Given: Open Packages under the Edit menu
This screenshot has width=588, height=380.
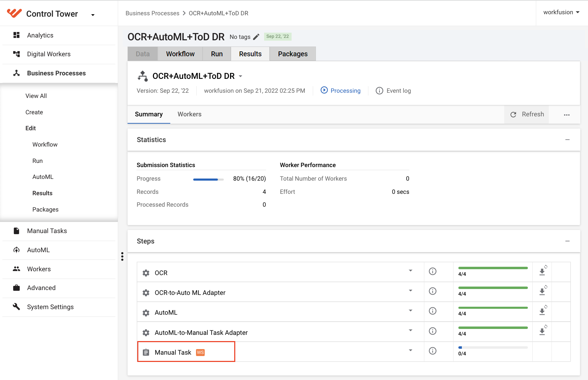Looking at the screenshot, I should (x=46, y=209).
